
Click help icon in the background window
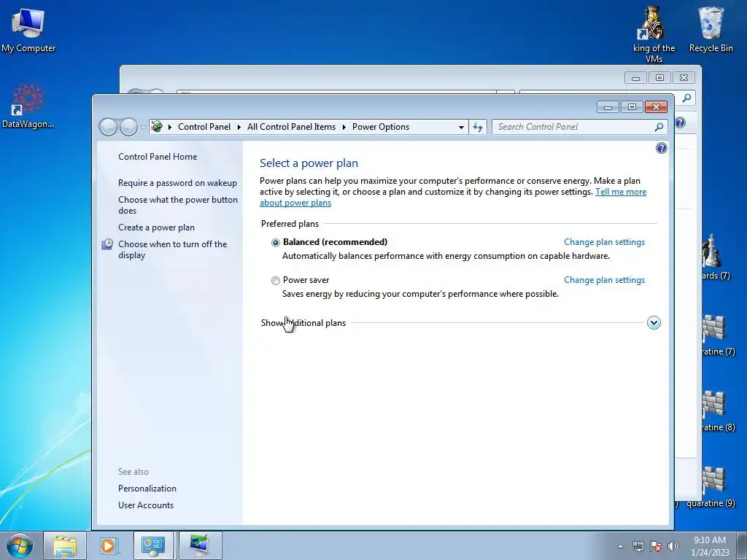680,122
